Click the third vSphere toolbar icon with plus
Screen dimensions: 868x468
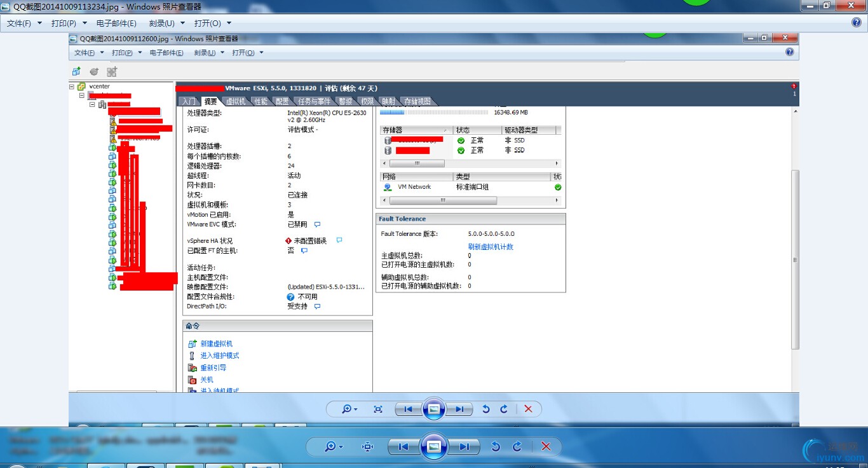[112, 72]
